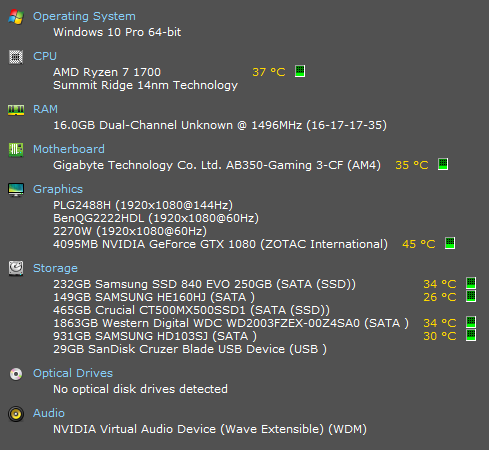Viewport: 489px width, 450px height.
Task: Open the Optical Drives section heading
Action: pyautogui.click(x=73, y=373)
